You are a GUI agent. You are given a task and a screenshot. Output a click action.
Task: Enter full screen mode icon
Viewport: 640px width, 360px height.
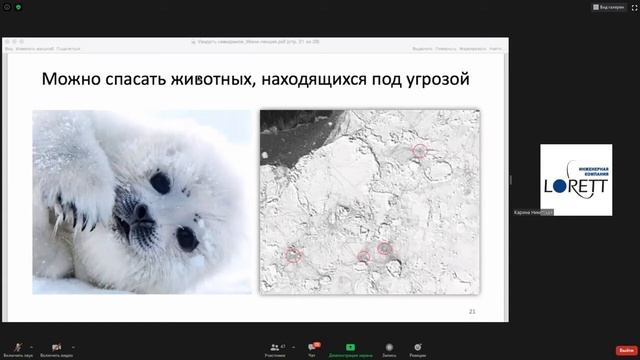coord(634,7)
